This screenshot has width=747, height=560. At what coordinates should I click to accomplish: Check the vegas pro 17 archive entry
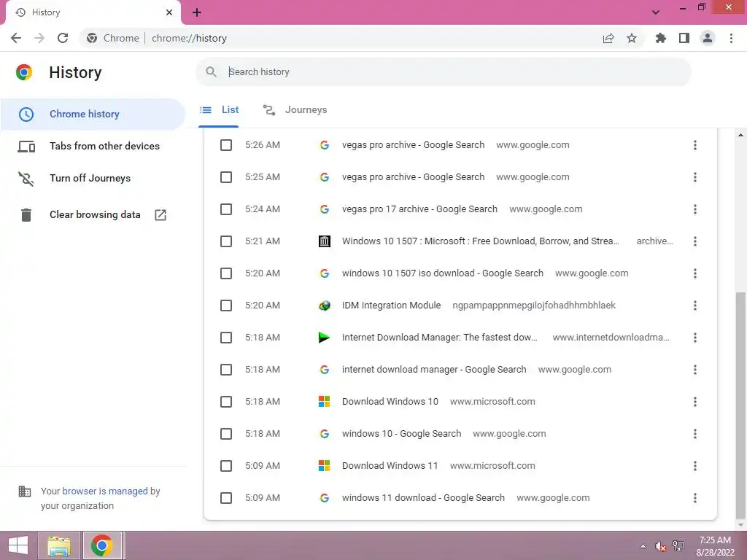226,209
